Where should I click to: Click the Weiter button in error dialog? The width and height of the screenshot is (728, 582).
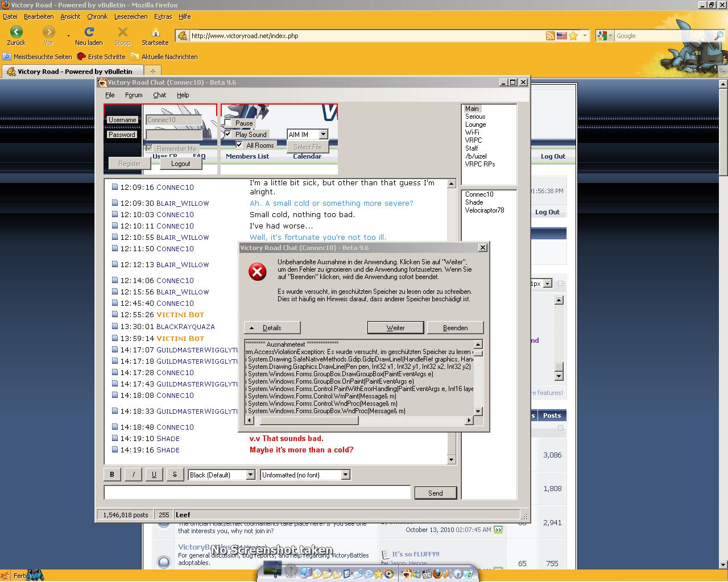[395, 328]
